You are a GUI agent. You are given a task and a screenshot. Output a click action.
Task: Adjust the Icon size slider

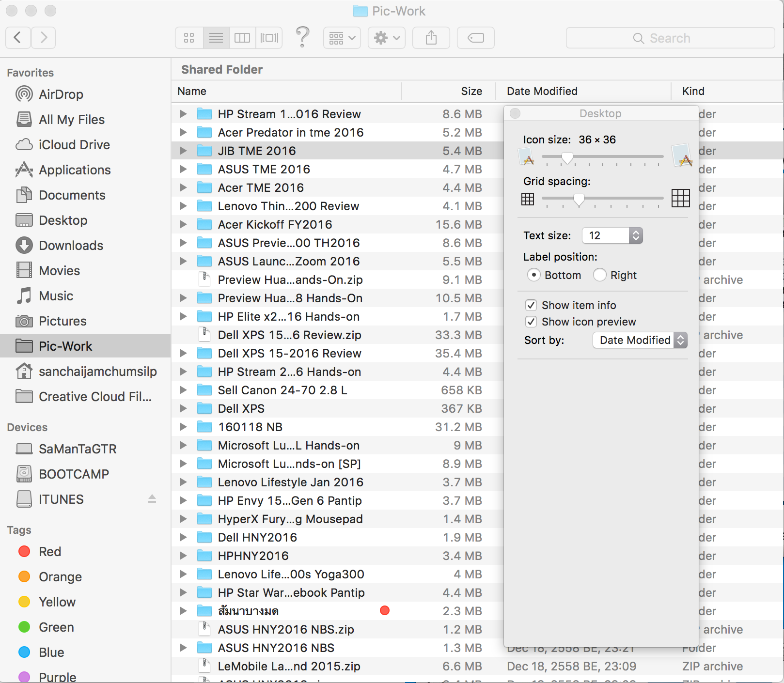(x=567, y=157)
